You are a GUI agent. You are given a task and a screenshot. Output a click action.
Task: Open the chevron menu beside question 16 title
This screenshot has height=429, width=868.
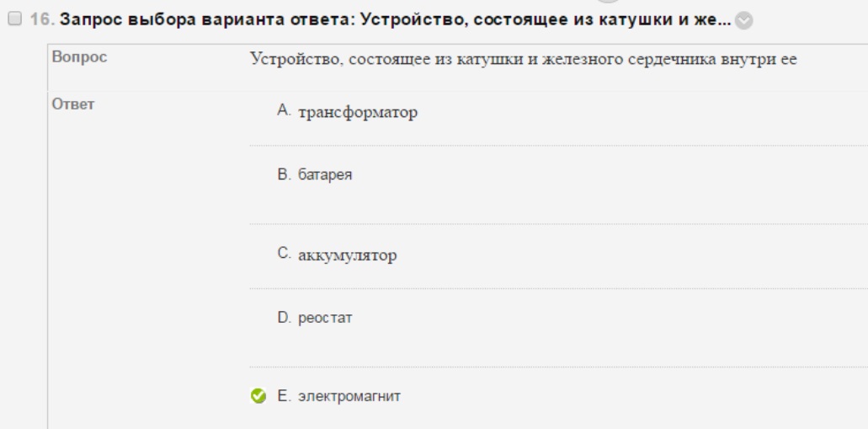pyautogui.click(x=744, y=20)
